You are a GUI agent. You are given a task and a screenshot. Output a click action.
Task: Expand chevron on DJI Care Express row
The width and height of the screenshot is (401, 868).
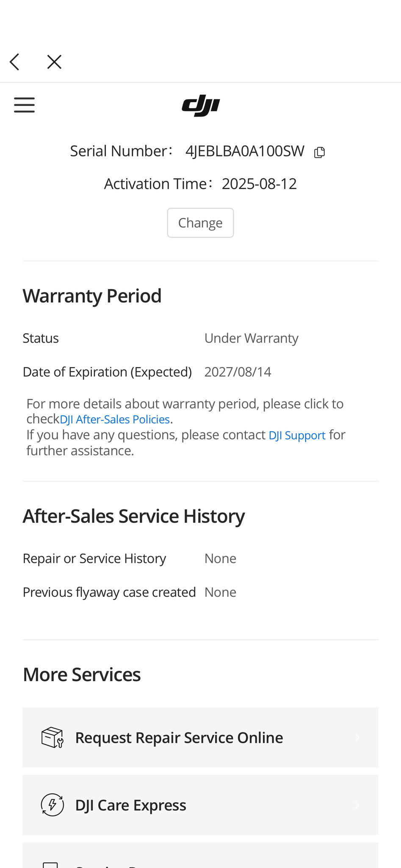(357, 805)
